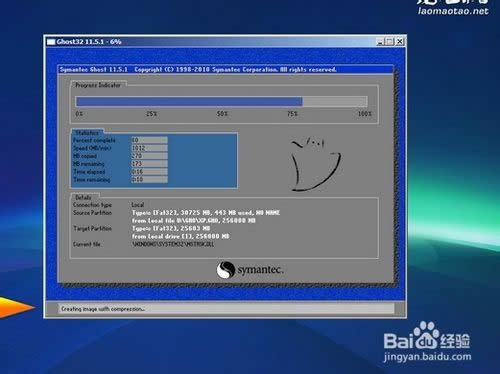Click the 25% progress scale mark
This screenshot has height=374, width=500.
click(x=152, y=114)
